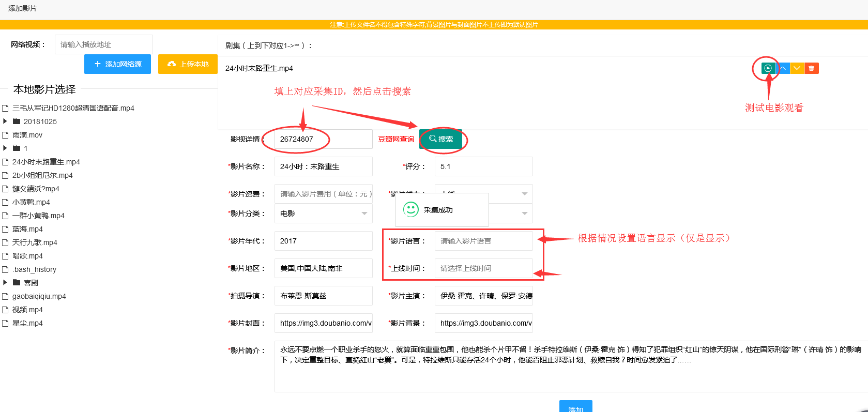Image resolution: width=868 pixels, height=412 pixels.
Task: Open the 影片分类 dropdown showing 电影
Action: coord(323,213)
